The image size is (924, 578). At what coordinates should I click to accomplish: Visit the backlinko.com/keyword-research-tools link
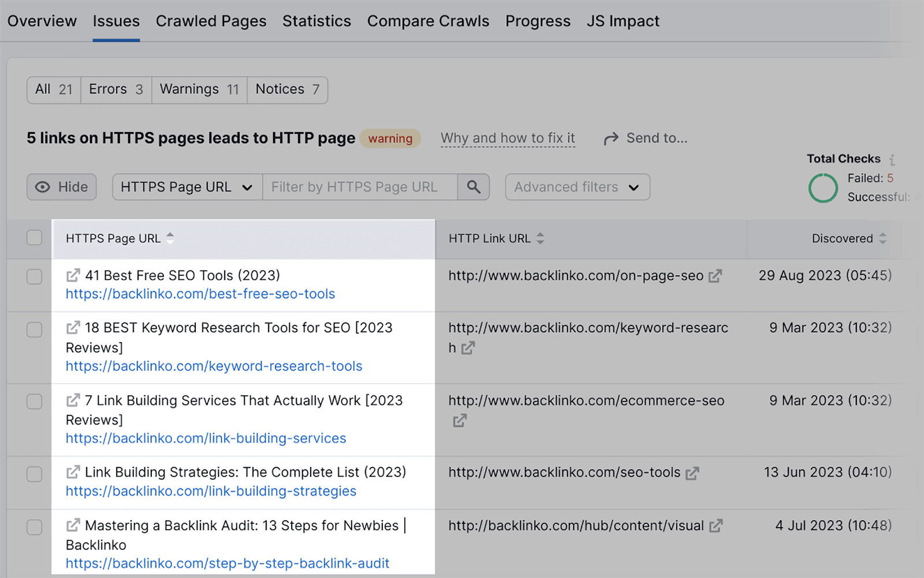[214, 366]
